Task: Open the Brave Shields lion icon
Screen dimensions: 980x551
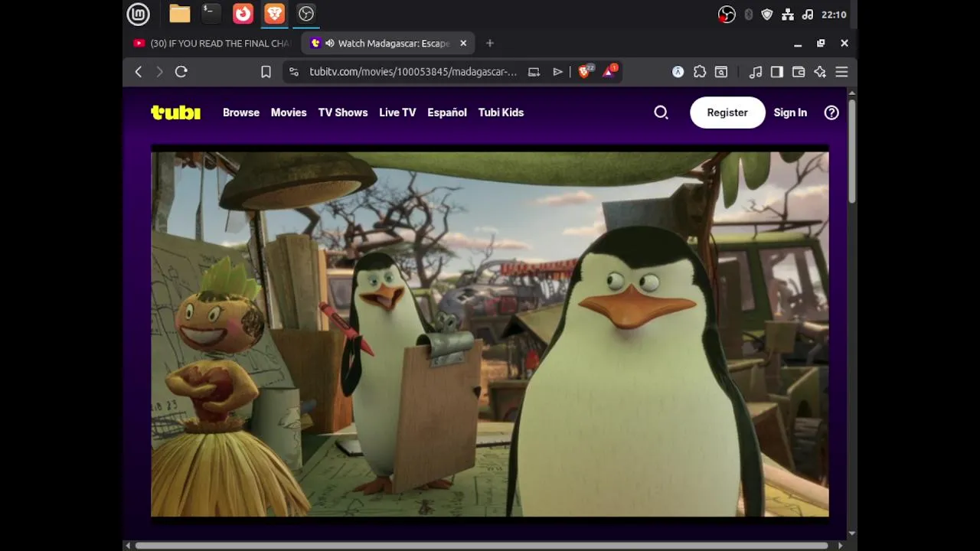Action: [585, 72]
